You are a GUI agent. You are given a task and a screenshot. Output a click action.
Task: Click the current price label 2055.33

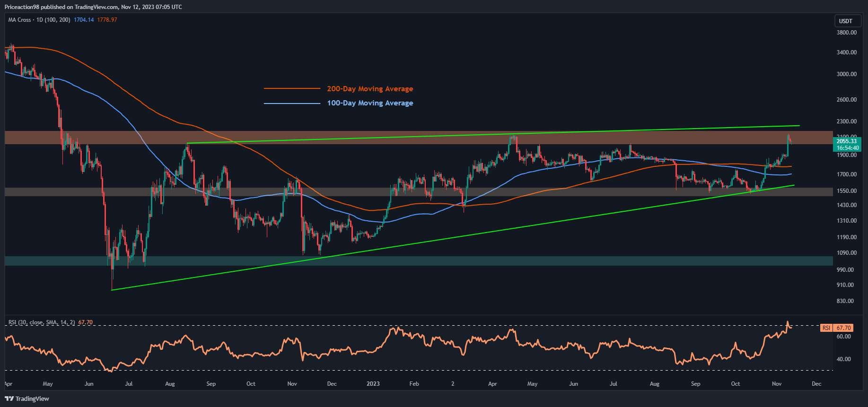847,141
